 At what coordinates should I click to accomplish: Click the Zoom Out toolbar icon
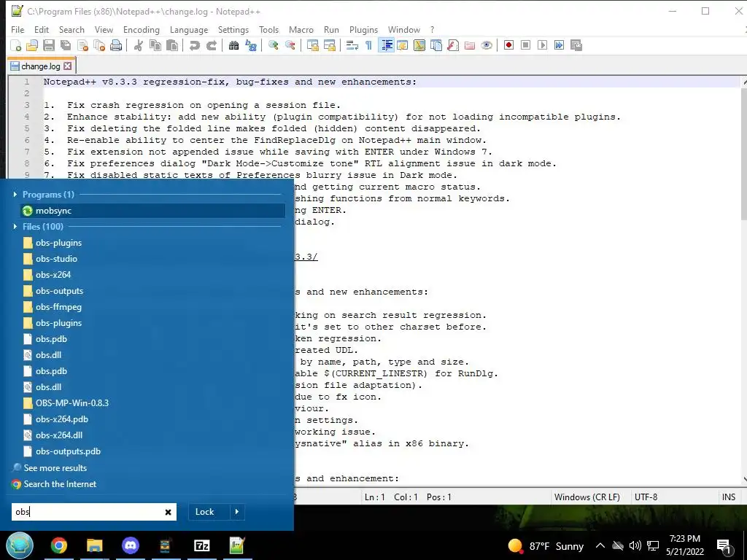click(x=290, y=46)
